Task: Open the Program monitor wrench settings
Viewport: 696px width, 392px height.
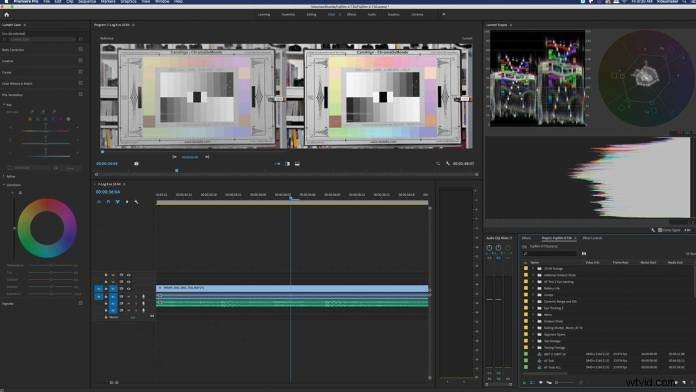Action: (x=447, y=164)
